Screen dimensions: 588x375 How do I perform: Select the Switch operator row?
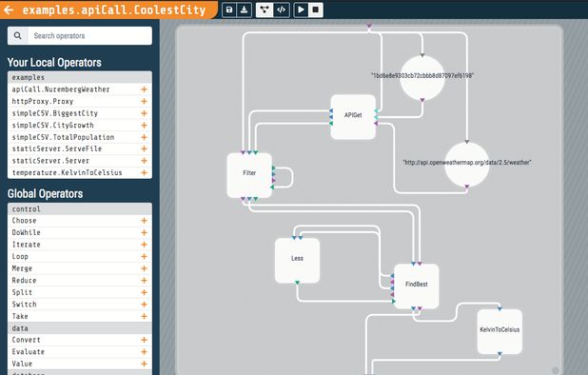click(80, 305)
